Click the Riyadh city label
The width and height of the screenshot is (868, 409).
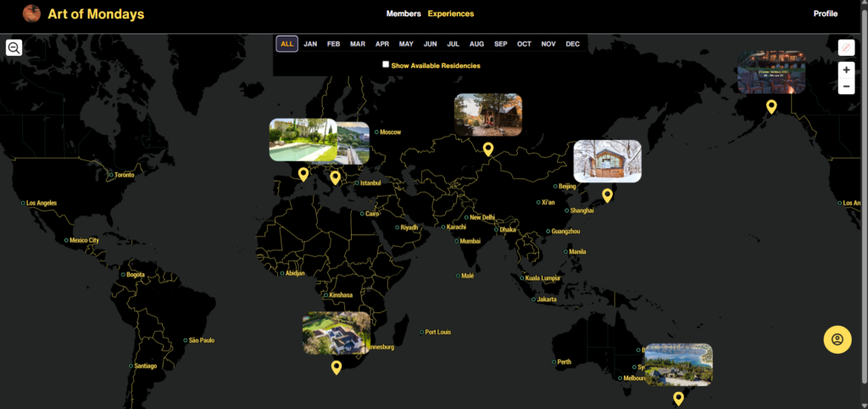(409, 227)
